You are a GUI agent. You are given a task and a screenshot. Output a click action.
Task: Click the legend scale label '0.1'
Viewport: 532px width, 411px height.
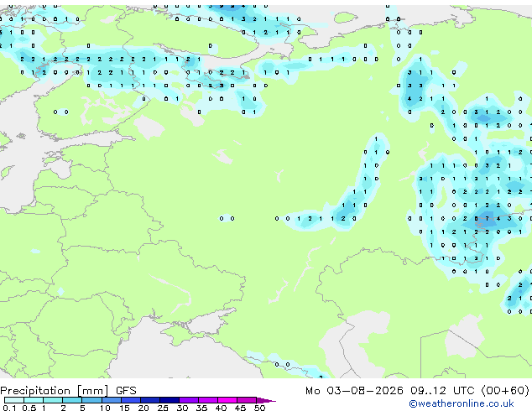coord(8,408)
